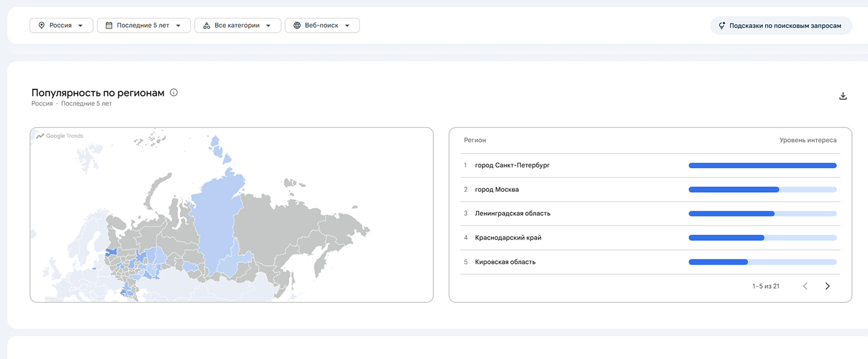Image resolution: width=868 pixels, height=359 pixels.
Task: Click the calendar icon in the period filter
Action: tap(109, 26)
